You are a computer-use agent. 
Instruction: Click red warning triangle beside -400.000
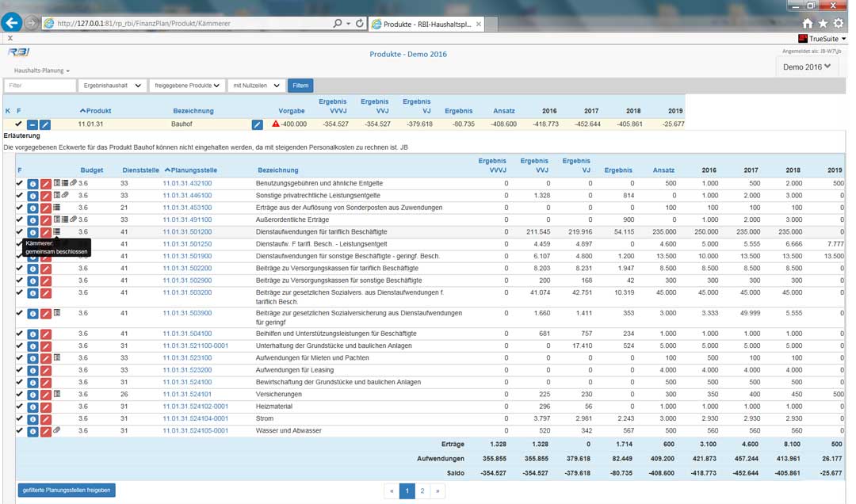276,124
